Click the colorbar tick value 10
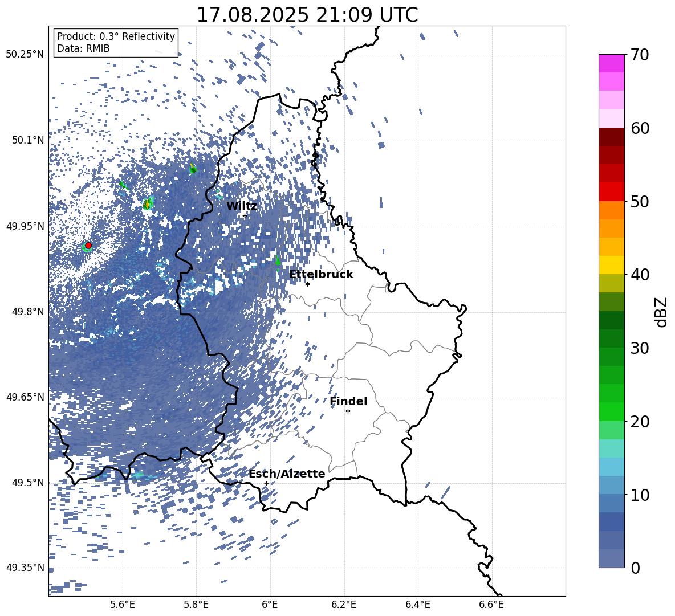Viewport: 675px width, 616px height. tap(640, 495)
